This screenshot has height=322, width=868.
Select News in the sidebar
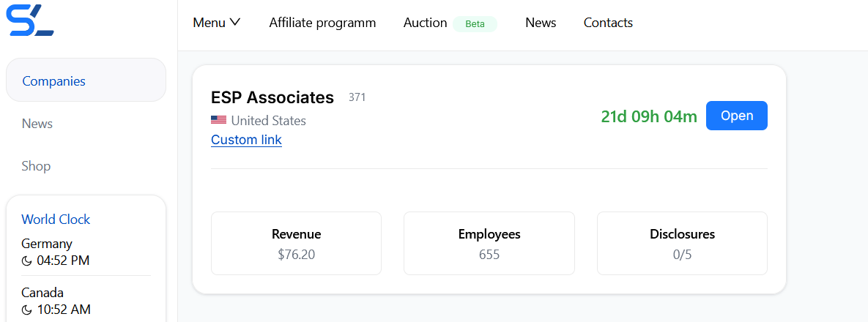[37, 124]
